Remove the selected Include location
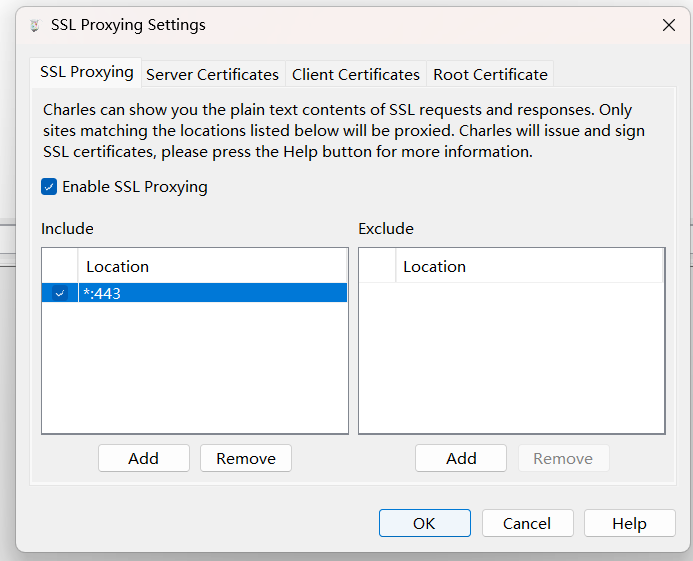 (x=246, y=458)
